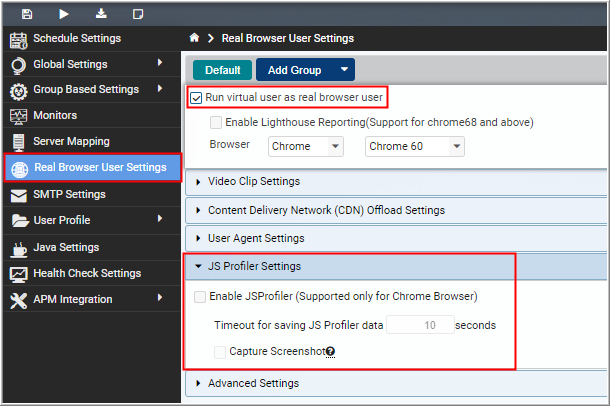
Task: Open the Chrome 60 version dropdown
Action: click(415, 147)
